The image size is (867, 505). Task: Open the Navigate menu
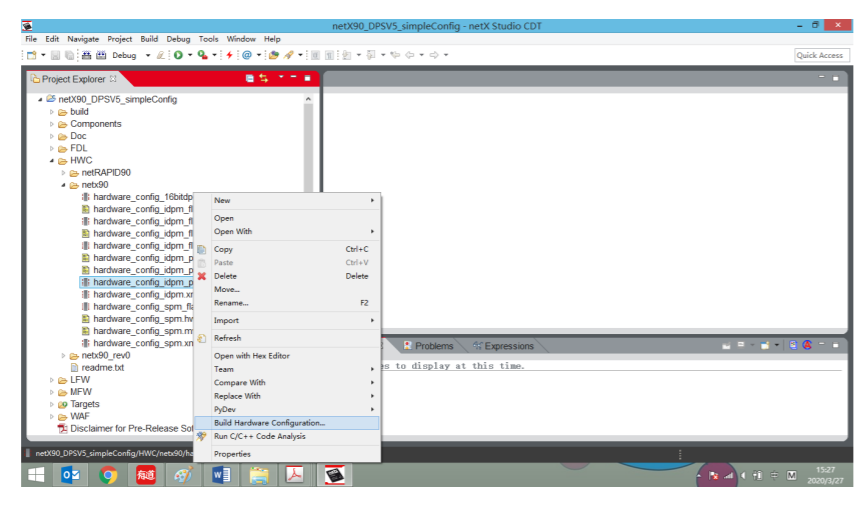click(83, 39)
